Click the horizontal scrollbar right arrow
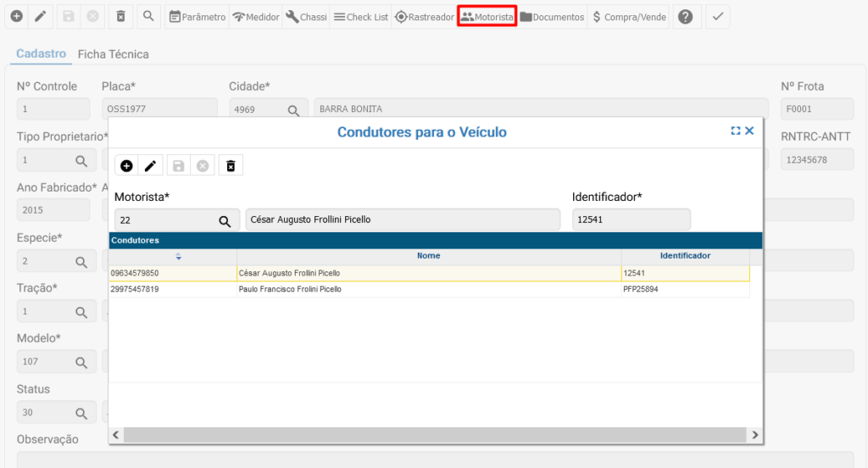Image resolution: width=868 pixels, height=468 pixels. (754, 435)
